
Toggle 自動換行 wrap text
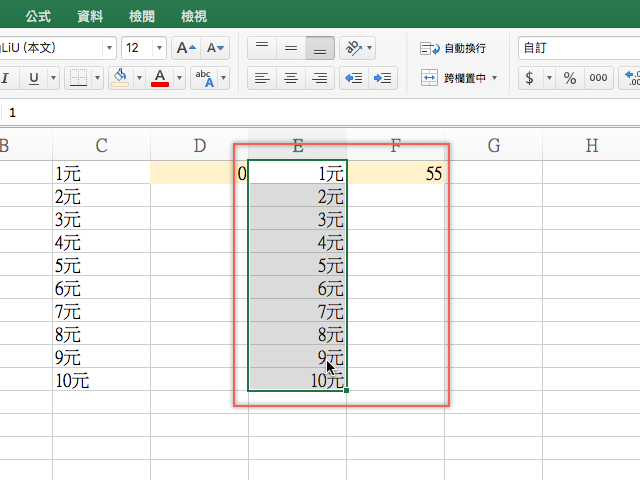453,48
